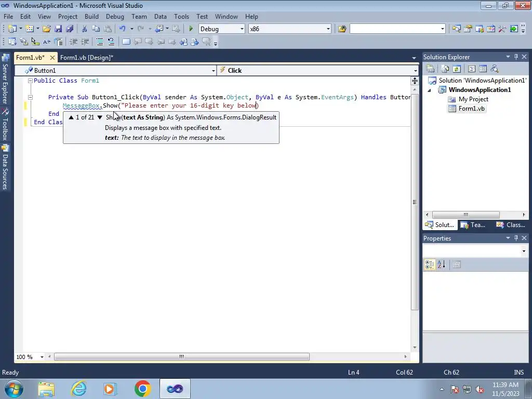Open the Build menu
The image size is (532, 399).
[x=91, y=16]
